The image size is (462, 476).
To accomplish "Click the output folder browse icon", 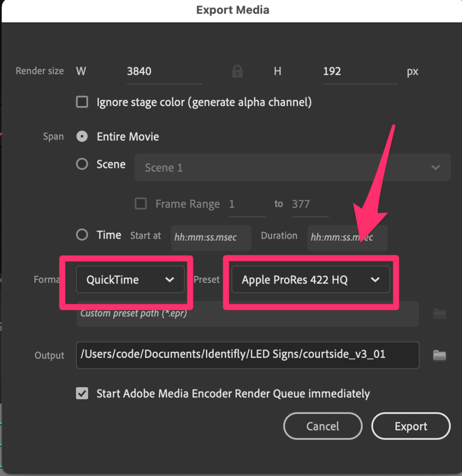I will point(439,355).
